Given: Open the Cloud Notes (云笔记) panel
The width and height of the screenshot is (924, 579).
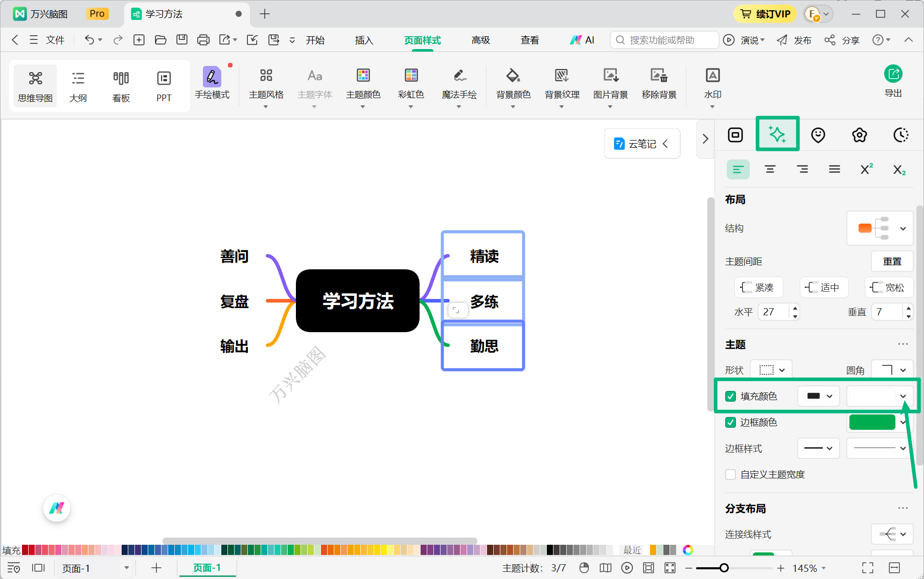Looking at the screenshot, I should [x=642, y=144].
